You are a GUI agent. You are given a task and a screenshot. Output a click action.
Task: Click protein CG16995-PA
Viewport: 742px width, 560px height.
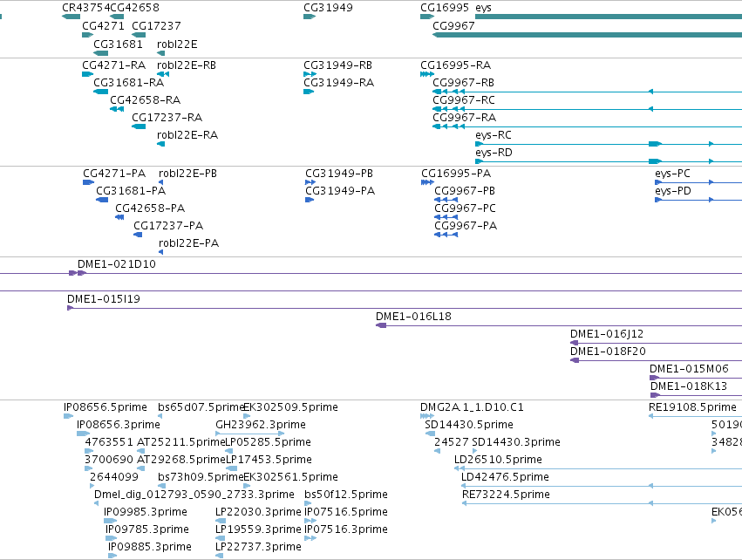(x=456, y=174)
